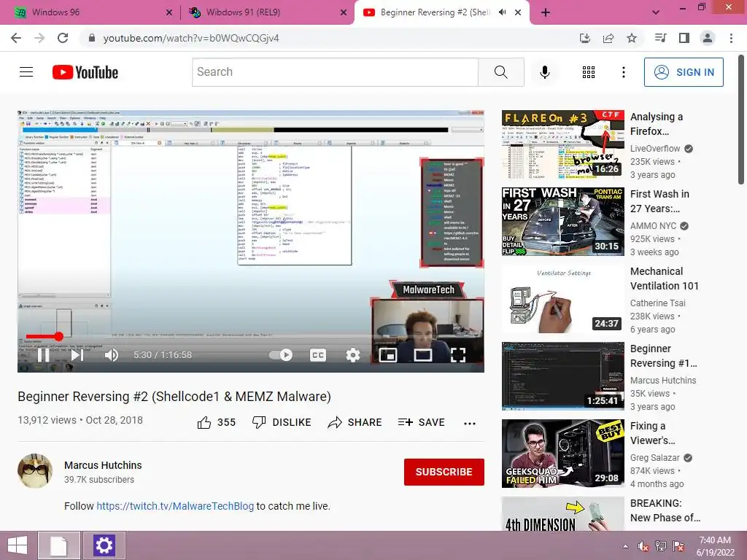Screen dimensions: 747x560
Task: Click the page vertical scrollbar
Action: [x=742, y=119]
